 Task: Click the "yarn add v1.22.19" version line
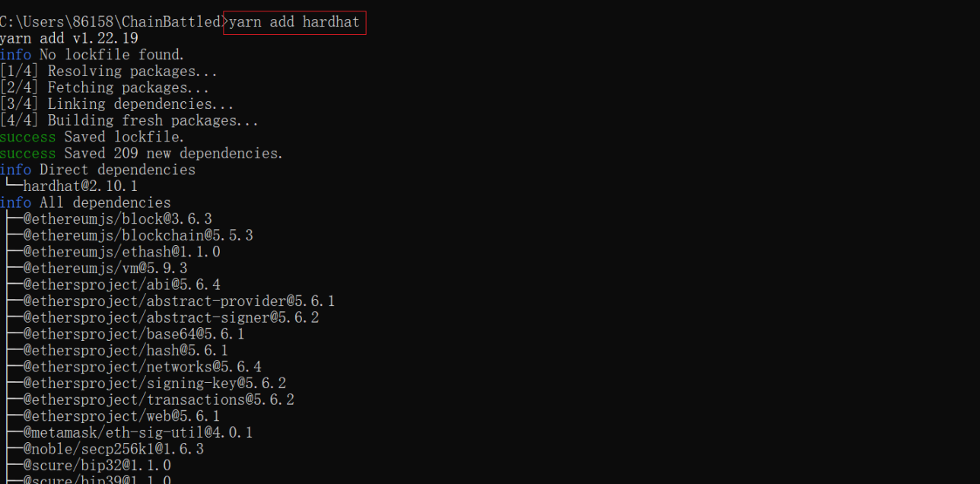(68, 38)
